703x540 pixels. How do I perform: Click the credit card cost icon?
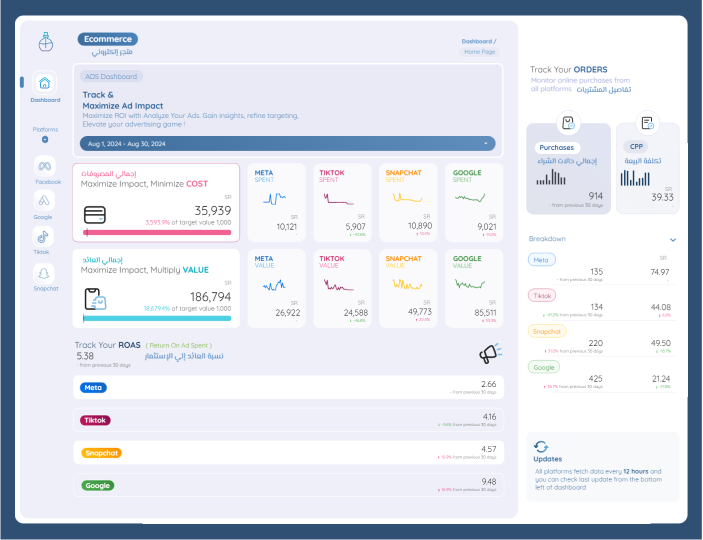coord(96,214)
